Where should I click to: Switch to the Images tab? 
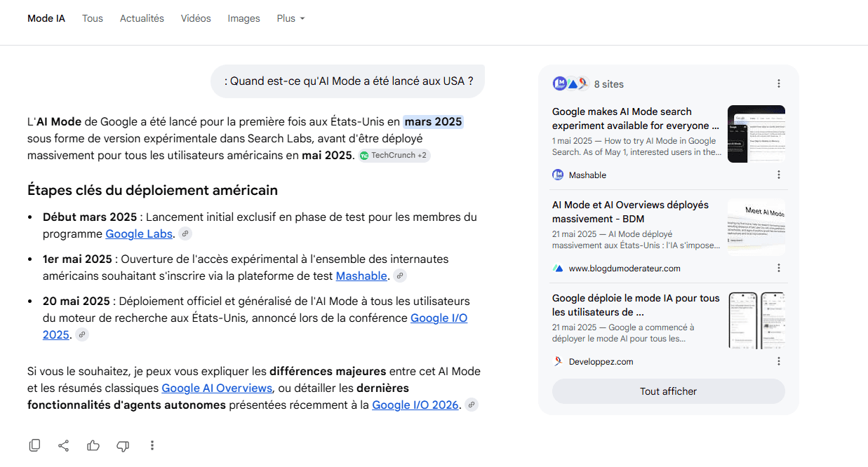click(243, 19)
